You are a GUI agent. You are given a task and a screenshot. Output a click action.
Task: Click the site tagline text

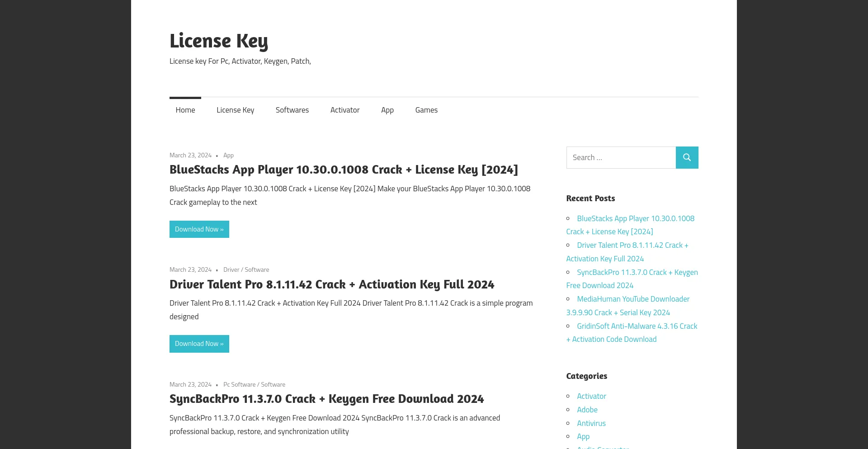click(x=240, y=61)
